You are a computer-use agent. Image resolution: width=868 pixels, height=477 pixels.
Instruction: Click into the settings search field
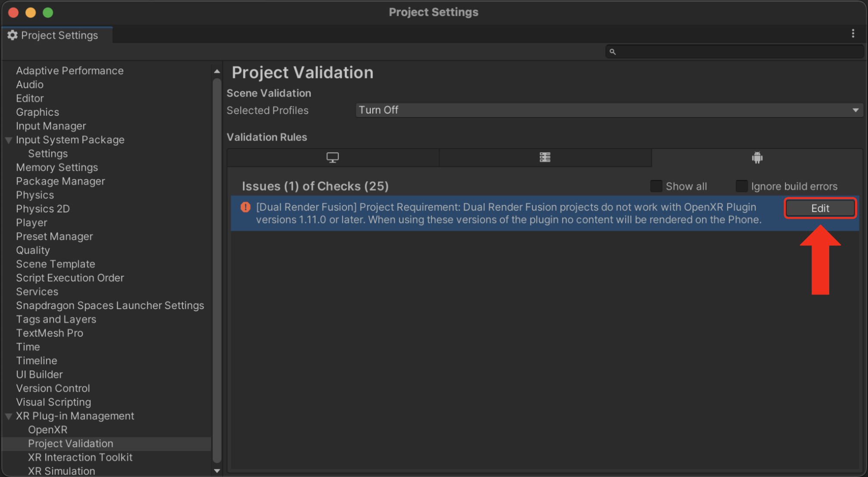coord(734,52)
